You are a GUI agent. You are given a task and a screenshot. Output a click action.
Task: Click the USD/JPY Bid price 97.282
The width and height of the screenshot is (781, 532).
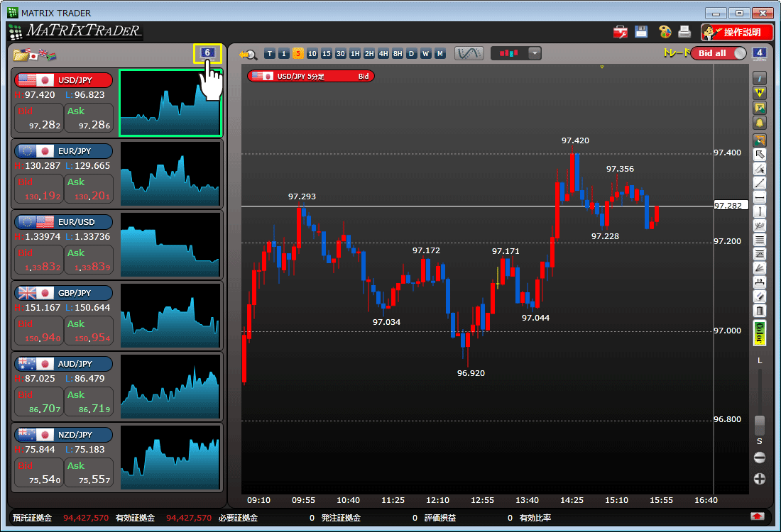coord(39,118)
